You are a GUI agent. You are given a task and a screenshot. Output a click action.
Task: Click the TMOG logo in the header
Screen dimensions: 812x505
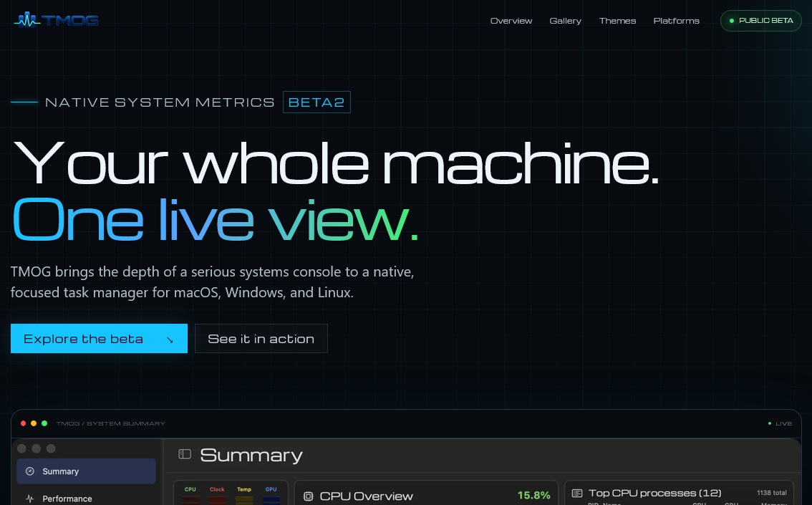(56, 20)
